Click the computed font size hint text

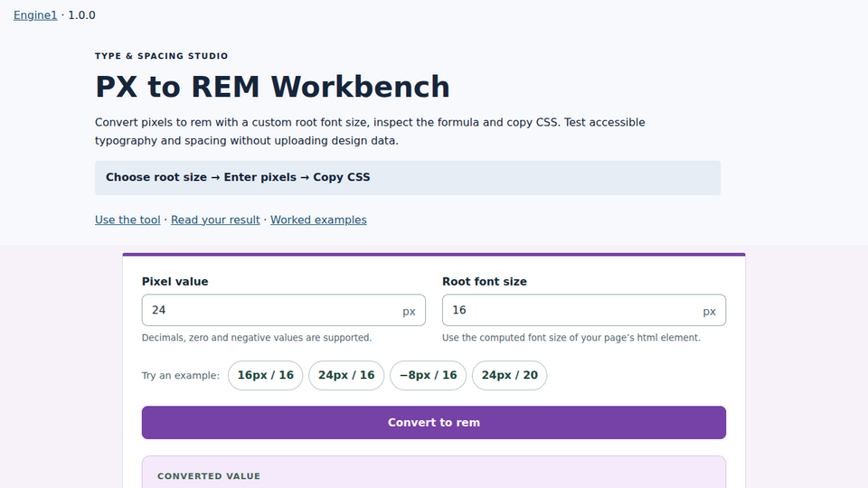(571, 337)
